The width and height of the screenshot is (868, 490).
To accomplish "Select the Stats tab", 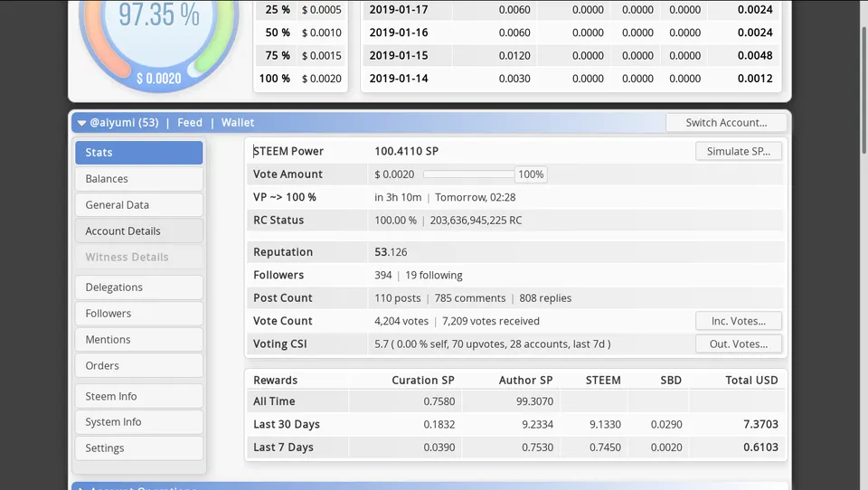I will point(139,152).
